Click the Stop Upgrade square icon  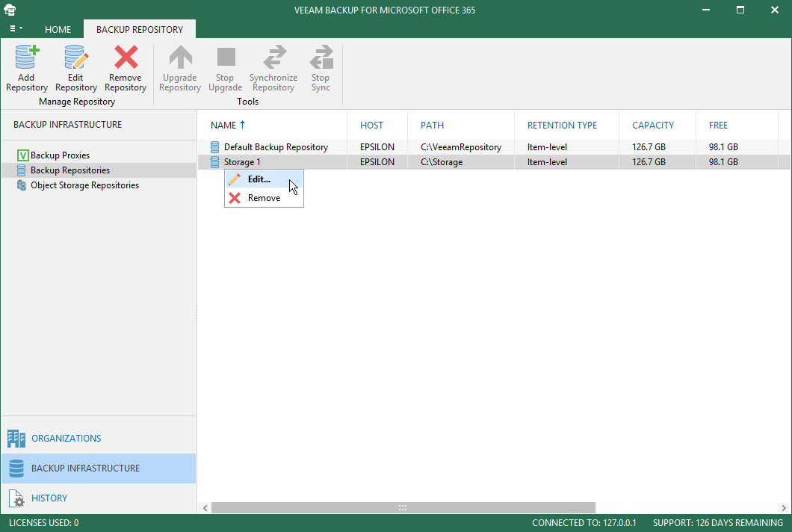tap(226, 57)
